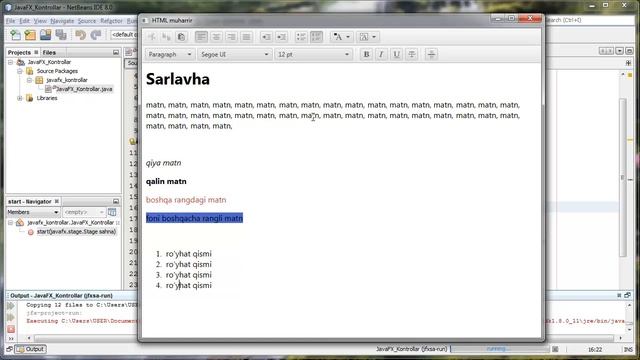Click the Sarlavha heading text

[178, 79]
